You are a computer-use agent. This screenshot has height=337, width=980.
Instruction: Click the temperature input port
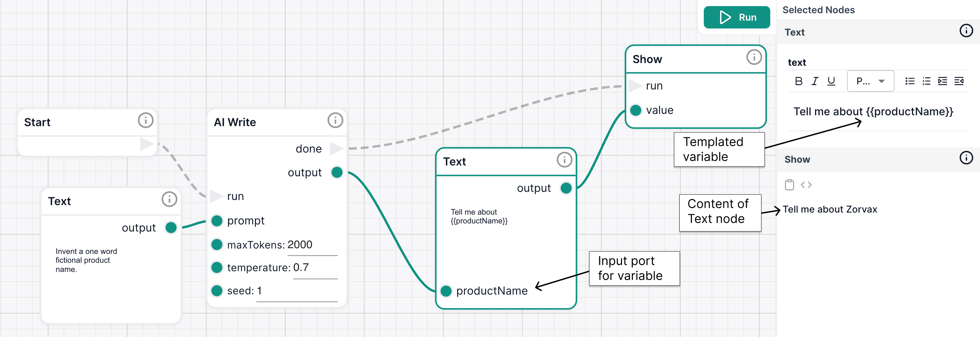tap(217, 267)
